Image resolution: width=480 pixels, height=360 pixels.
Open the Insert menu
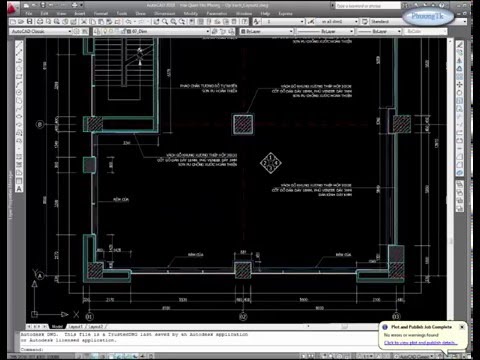pos(80,14)
